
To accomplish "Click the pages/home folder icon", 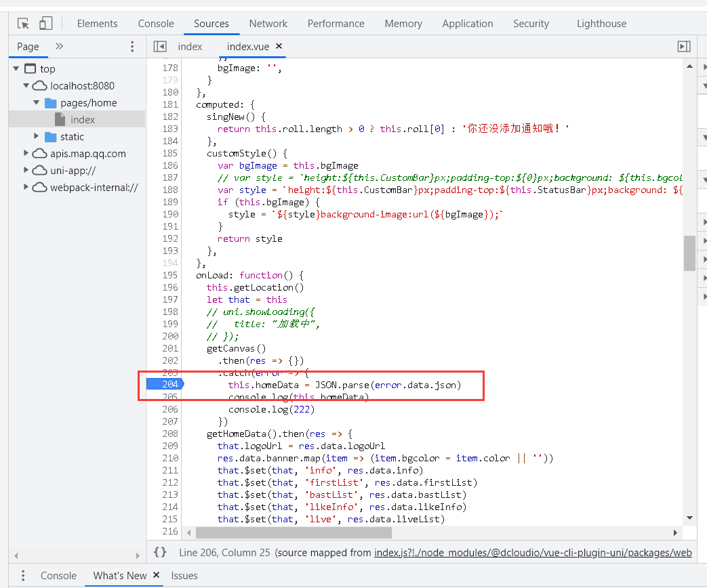I will 51,103.
